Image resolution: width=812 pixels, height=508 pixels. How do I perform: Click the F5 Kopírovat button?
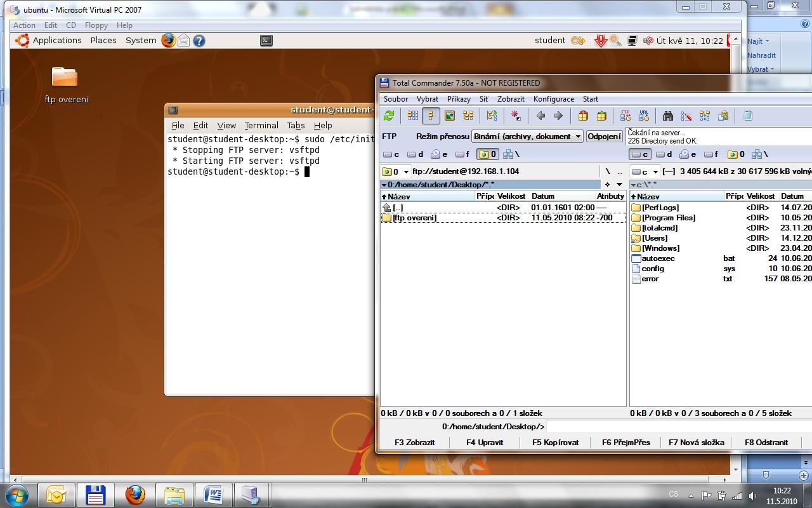(556, 443)
